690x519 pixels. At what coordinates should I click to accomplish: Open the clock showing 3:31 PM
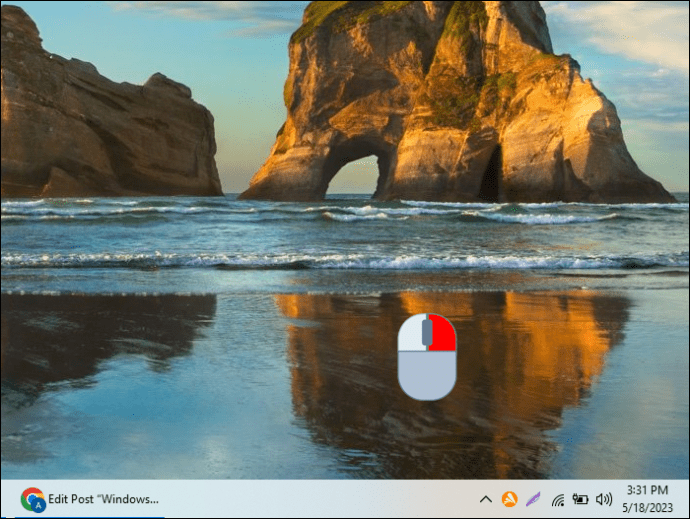point(647,490)
